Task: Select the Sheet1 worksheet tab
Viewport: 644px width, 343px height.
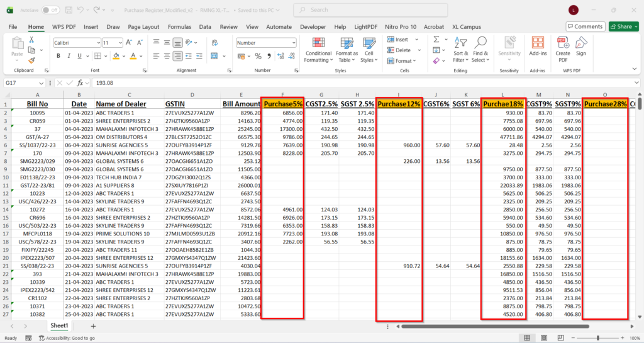Action: click(59, 326)
